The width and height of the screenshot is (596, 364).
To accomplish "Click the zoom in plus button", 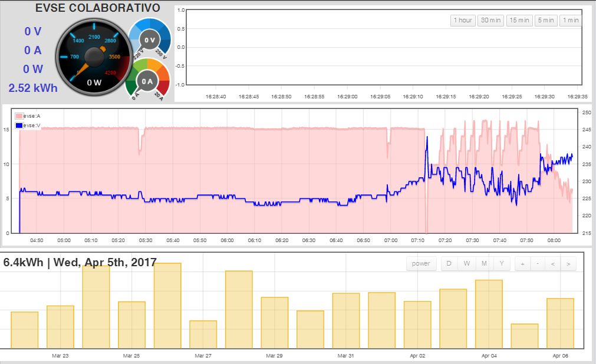I will pos(522,263).
